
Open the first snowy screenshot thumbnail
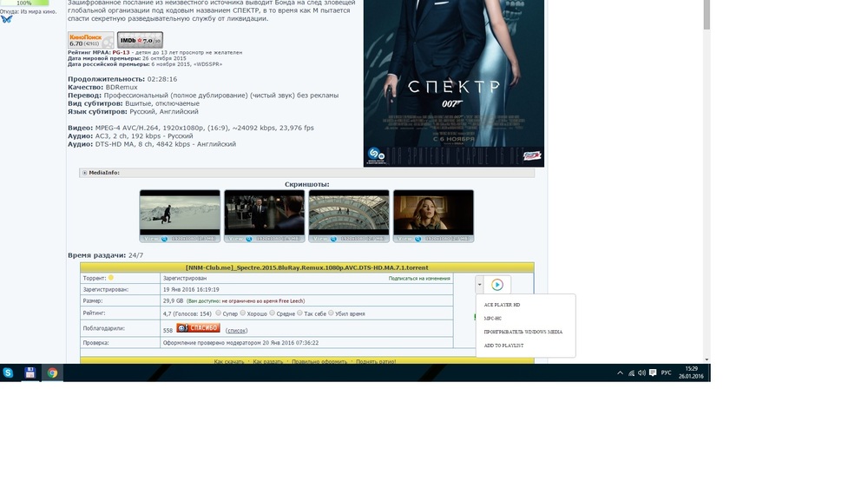[x=180, y=214]
